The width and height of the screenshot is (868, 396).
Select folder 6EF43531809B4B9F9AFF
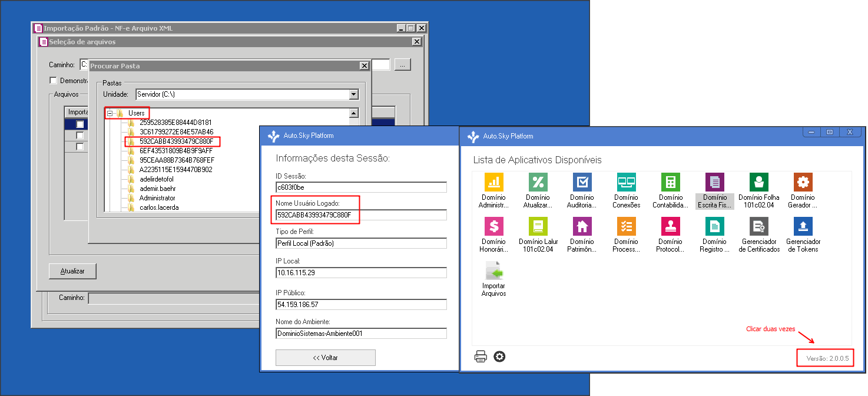[176, 151]
